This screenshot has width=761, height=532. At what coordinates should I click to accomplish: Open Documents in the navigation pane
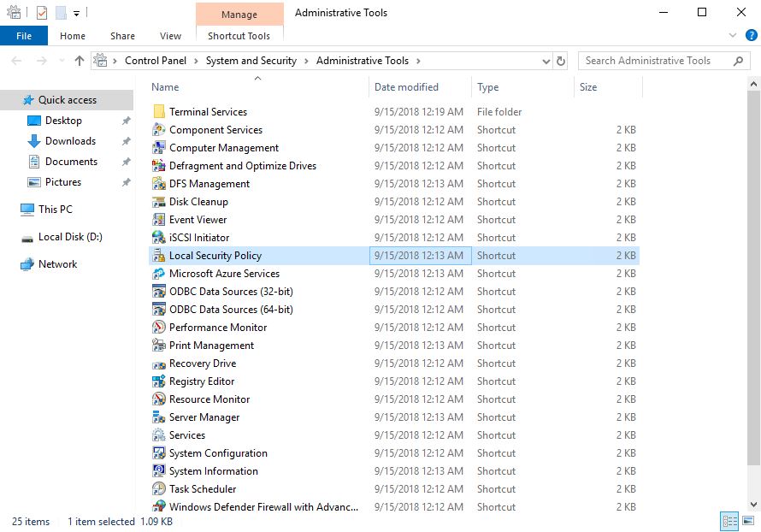coord(71,162)
